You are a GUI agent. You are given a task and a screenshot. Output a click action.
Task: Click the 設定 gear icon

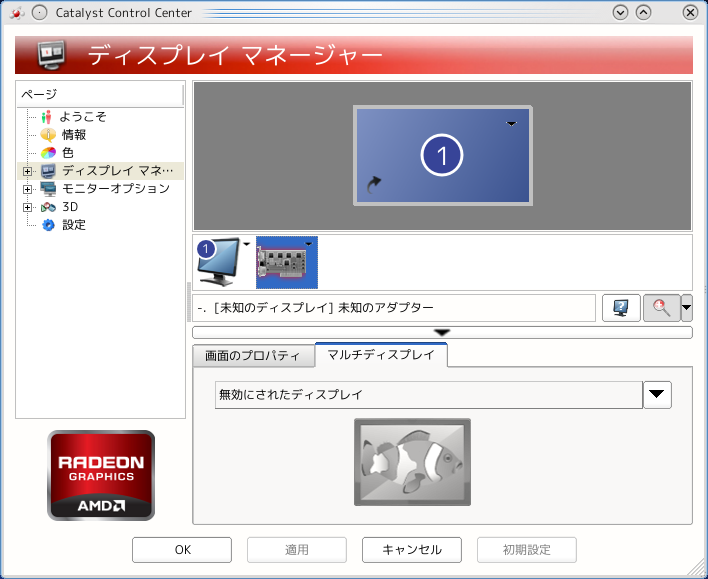point(48,225)
